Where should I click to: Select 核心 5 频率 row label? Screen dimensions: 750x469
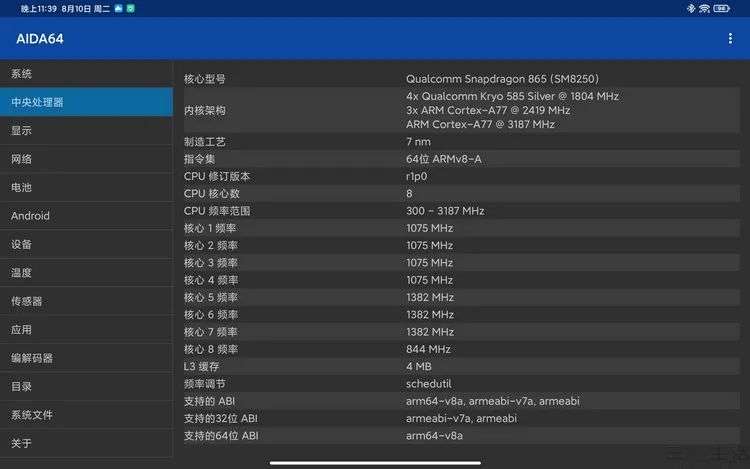[211, 297]
